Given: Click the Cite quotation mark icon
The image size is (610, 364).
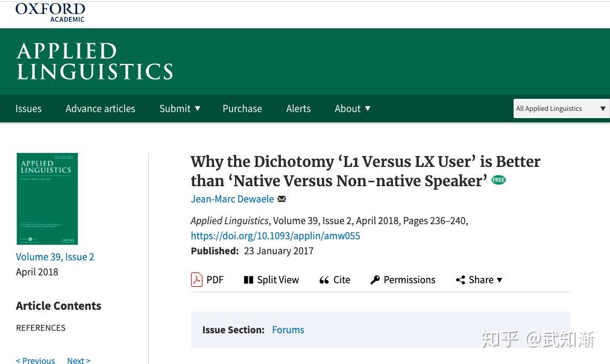Looking at the screenshot, I should pyautogui.click(x=324, y=280).
